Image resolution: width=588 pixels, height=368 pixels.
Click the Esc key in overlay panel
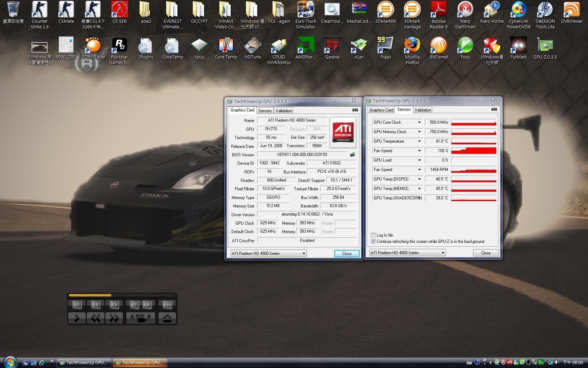click(167, 304)
